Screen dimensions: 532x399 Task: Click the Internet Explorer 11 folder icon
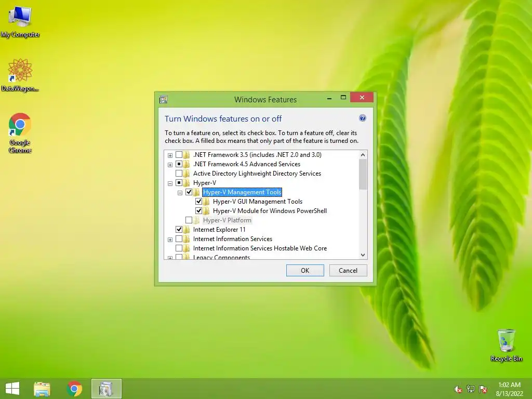click(187, 230)
